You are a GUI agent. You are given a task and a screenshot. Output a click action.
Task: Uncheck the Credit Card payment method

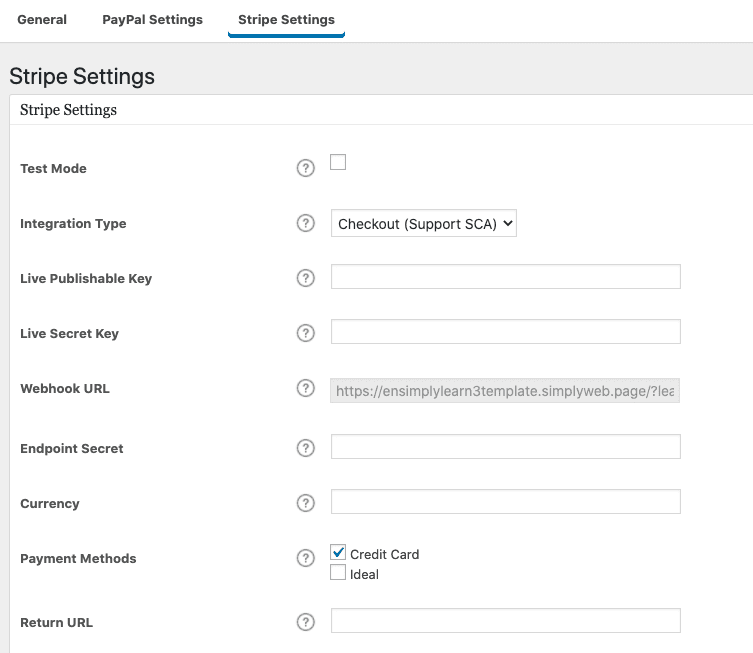338,553
